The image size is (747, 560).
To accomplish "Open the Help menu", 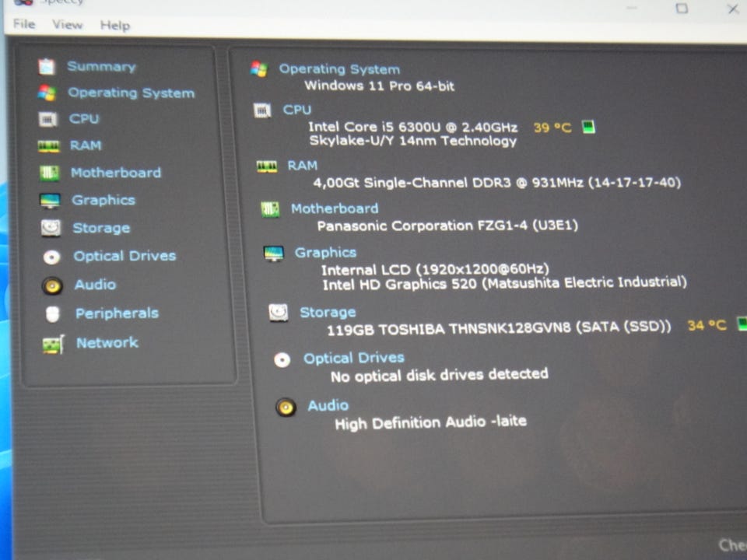I will 115,25.
